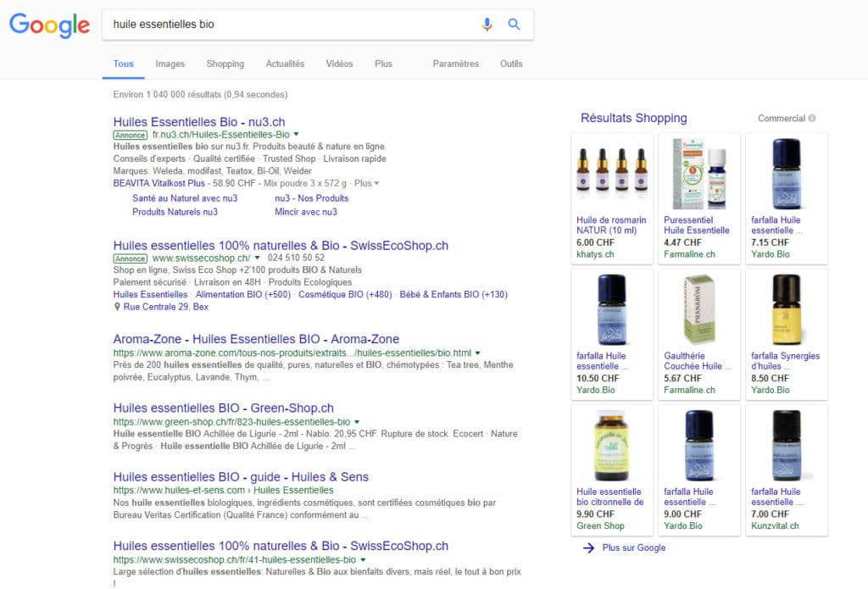This screenshot has width=868, height=589.
Task: Open the Huile de rosmarin NATUR (10 ml) title
Action: [x=611, y=225]
